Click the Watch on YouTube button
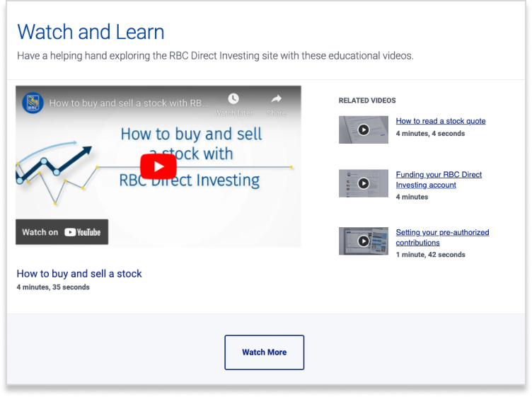The image size is (532, 397). [x=62, y=232]
